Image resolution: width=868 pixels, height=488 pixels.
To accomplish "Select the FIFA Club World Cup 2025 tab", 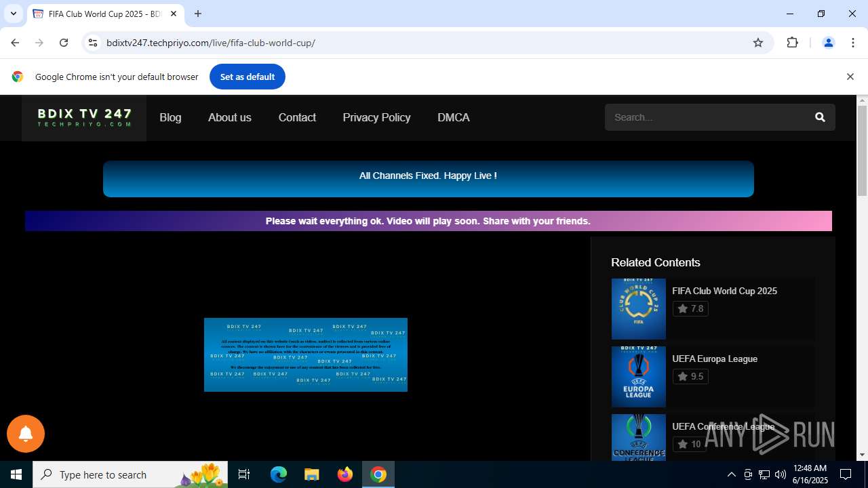I will coord(105,14).
